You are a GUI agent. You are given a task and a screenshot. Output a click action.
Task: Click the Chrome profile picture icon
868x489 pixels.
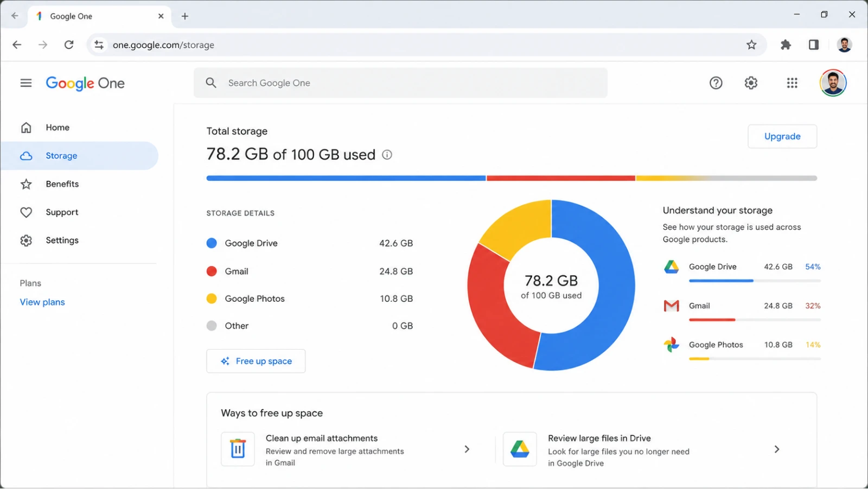click(x=844, y=45)
